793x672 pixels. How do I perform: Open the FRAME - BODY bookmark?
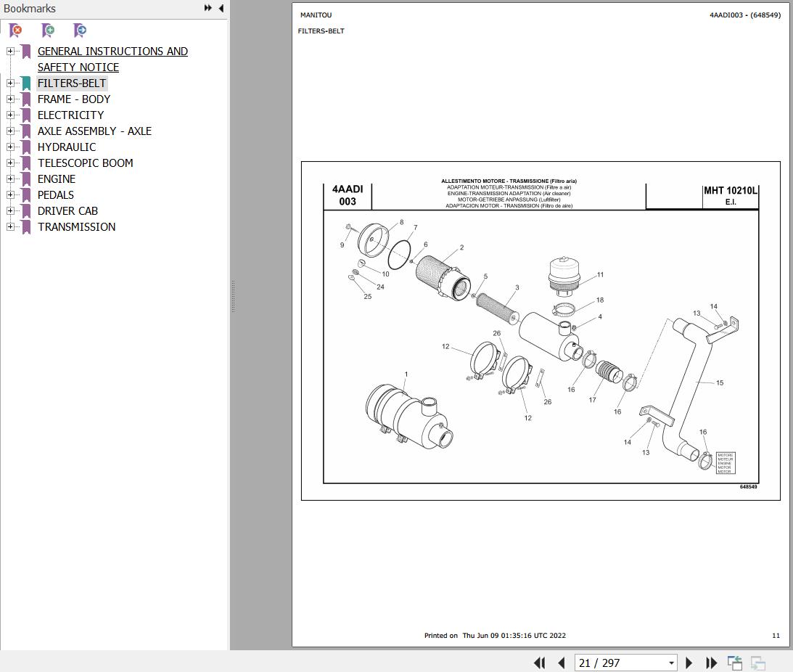74,99
